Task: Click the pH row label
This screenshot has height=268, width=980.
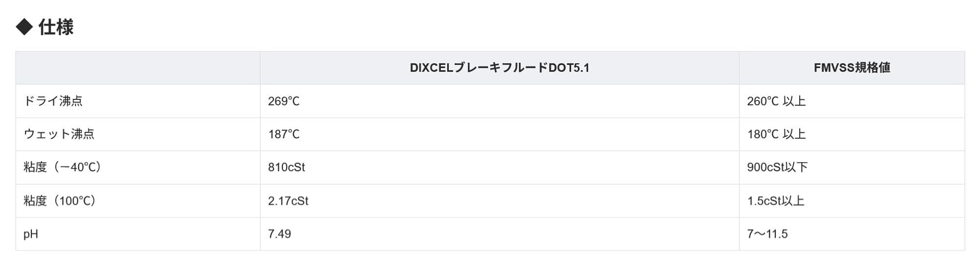Action: [x=31, y=234]
